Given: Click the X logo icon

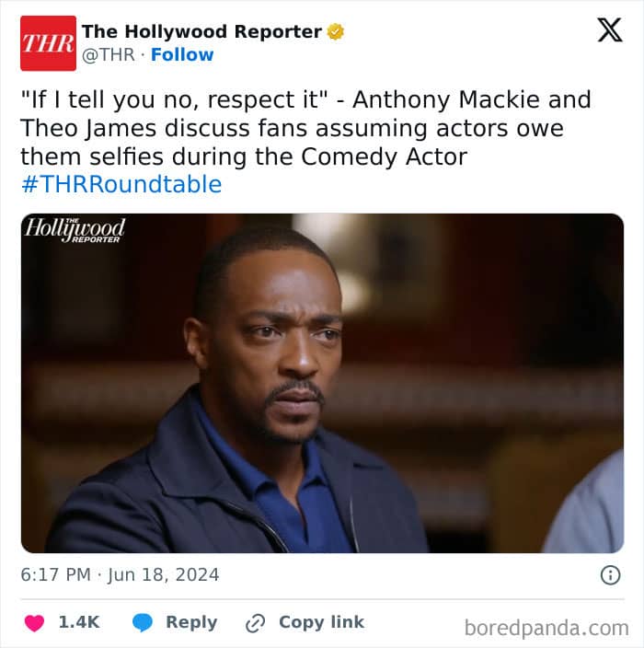Looking at the screenshot, I should coord(610,29).
